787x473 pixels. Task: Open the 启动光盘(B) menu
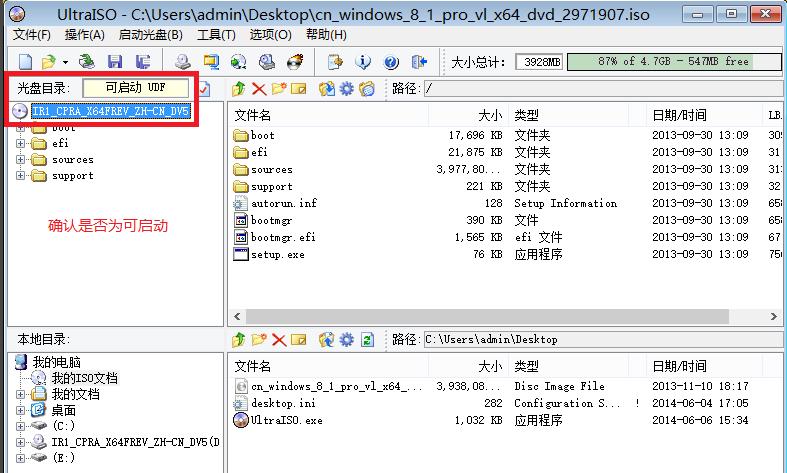click(x=151, y=35)
